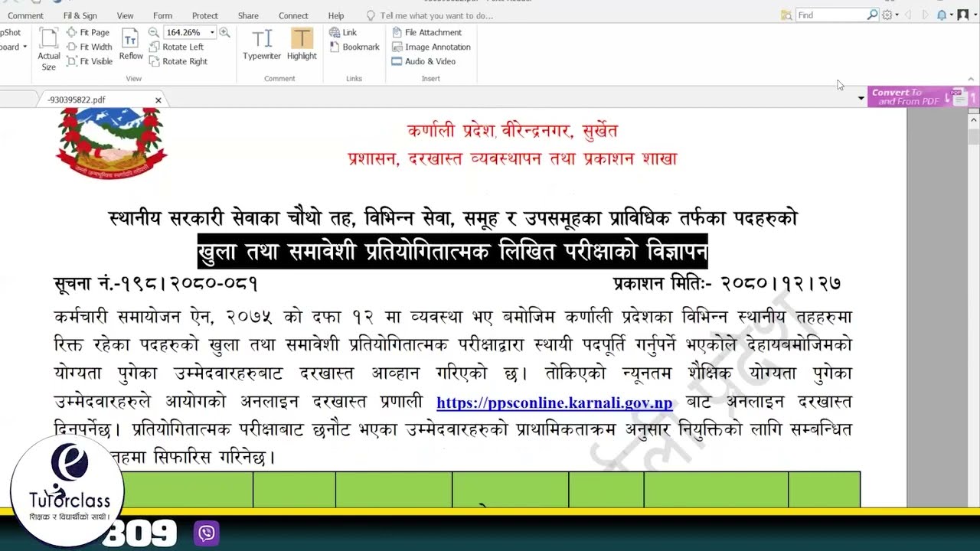This screenshot has width=980, height=551.
Task: Select the Typewriter tool
Action: [x=262, y=44]
